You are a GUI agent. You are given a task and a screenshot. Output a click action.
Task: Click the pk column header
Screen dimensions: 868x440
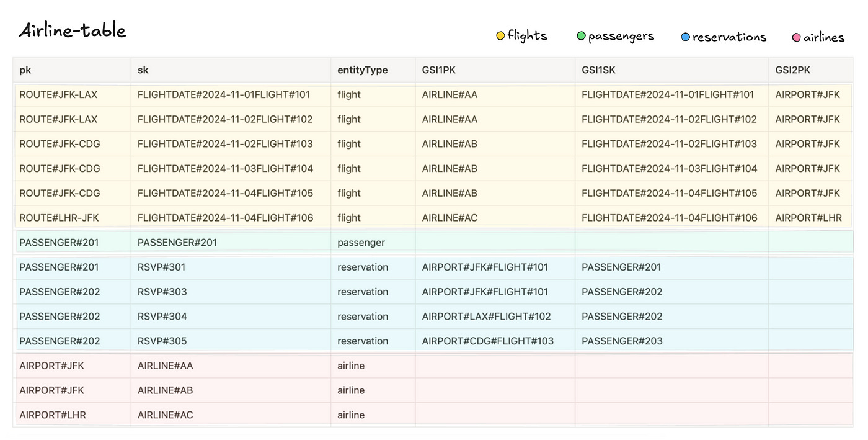point(72,70)
